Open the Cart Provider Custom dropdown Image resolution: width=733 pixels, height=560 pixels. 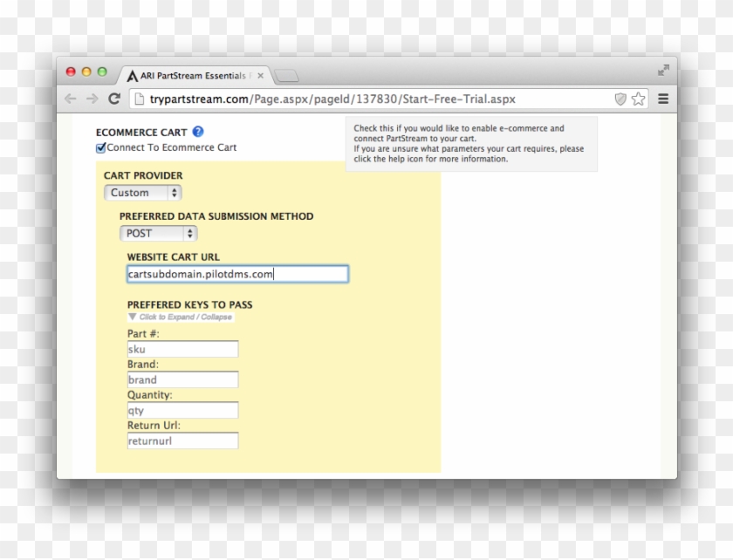[x=143, y=193]
